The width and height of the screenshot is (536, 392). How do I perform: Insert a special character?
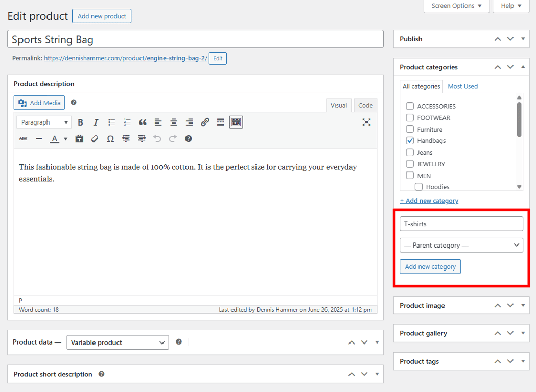(110, 138)
